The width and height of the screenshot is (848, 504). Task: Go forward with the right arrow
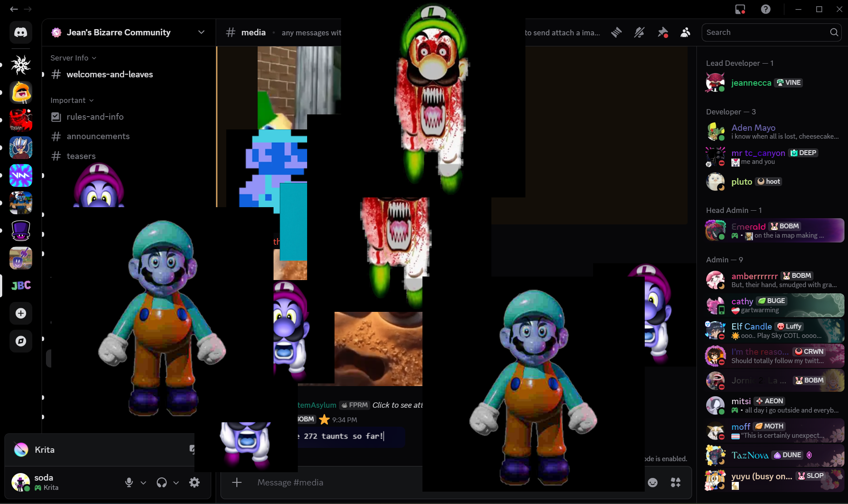point(28,9)
